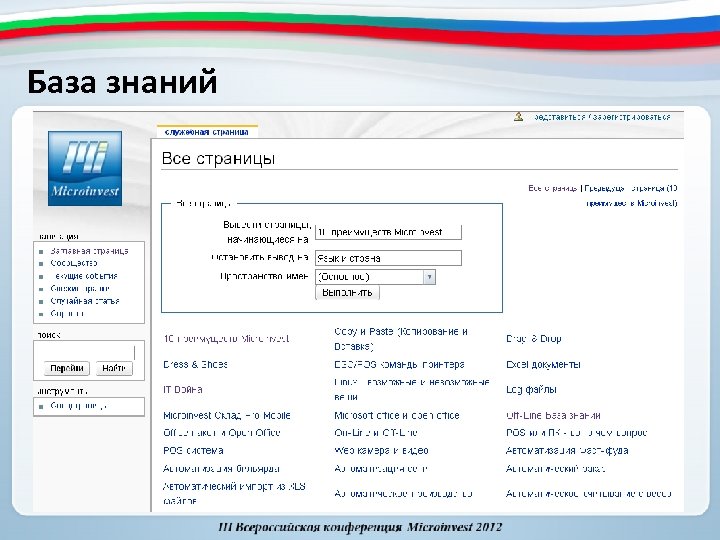Open the namespace dropdown '(Основное)'
720x540 pixels.
point(375,277)
